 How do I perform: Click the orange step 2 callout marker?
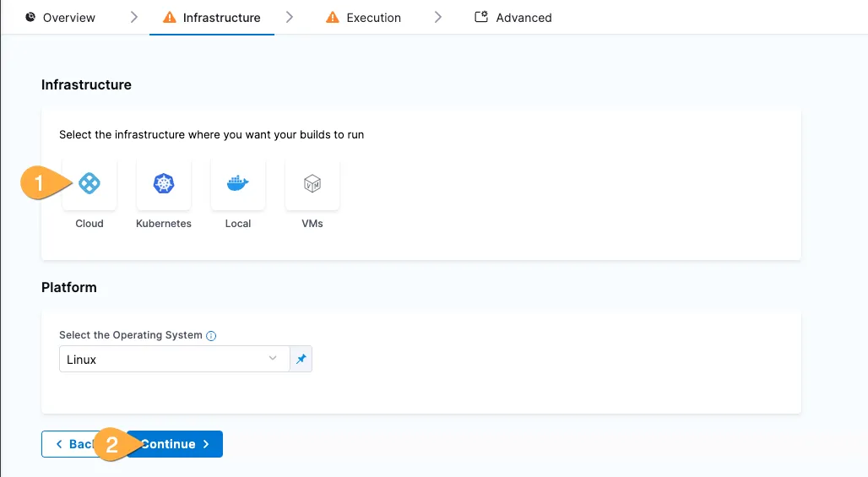[x=113, y=444]
